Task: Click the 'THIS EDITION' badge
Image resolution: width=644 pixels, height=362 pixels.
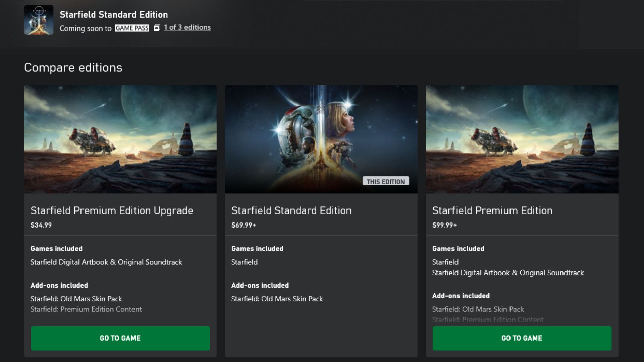Action: 385,181
